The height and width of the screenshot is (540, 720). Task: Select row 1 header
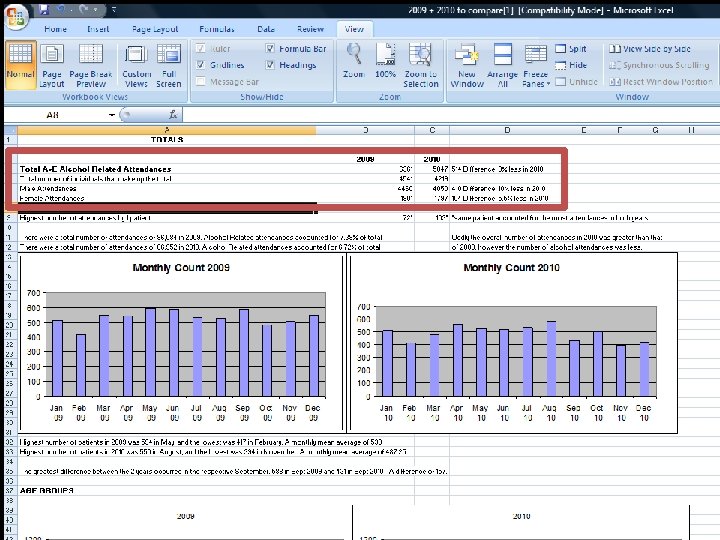(x=10, y=140)
